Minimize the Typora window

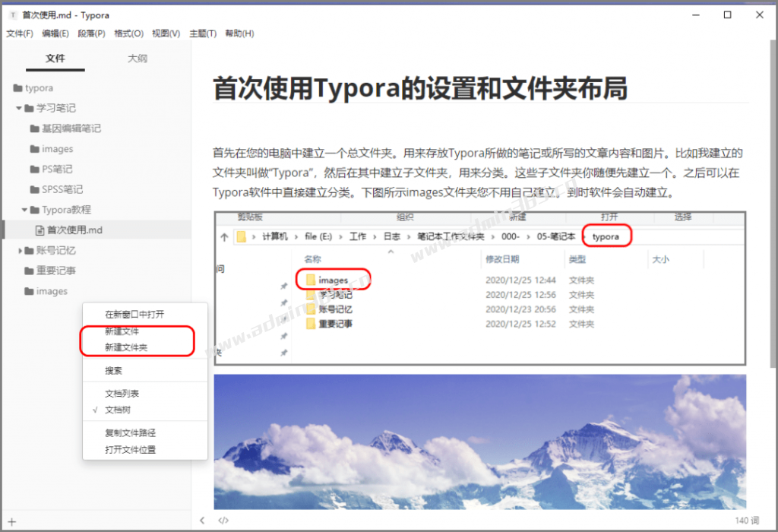pos(696,15)
